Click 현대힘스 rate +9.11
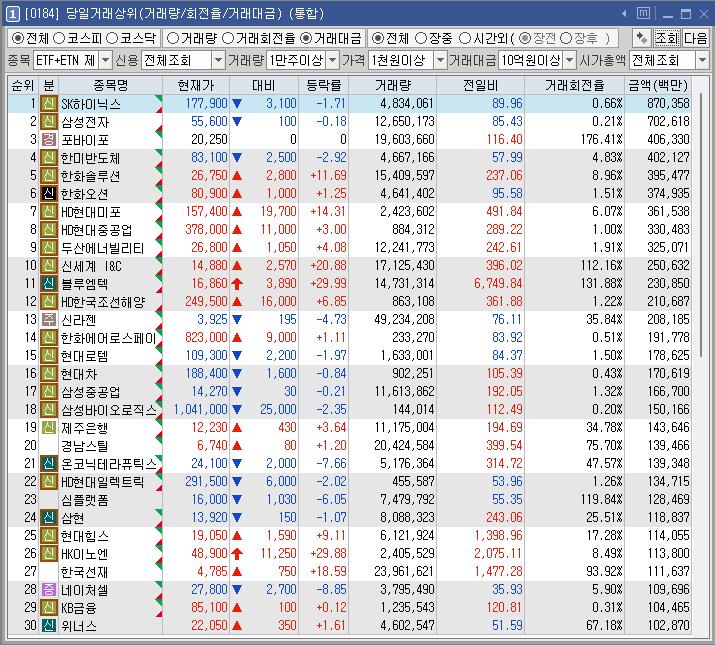The height and width of the screenshot is (645, 715). (x=331, y=536)
